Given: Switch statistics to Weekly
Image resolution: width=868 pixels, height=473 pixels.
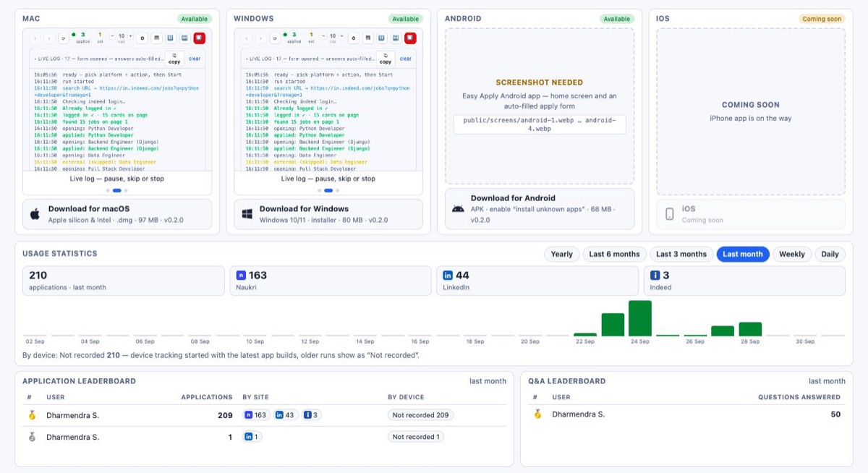Looking at the screenshot, I should point(792,254).
